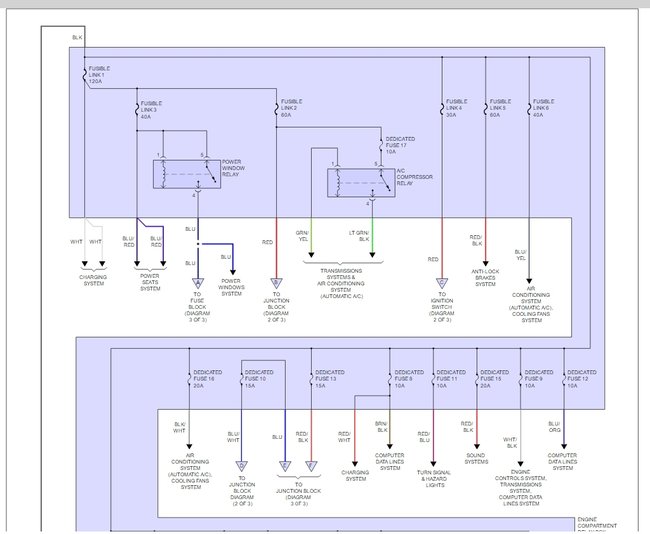The height and width of the screenshot is (534, 650).
Task: Click the "DEDICATED FUSE 11 10A" label
Action: tap(451, 379)
